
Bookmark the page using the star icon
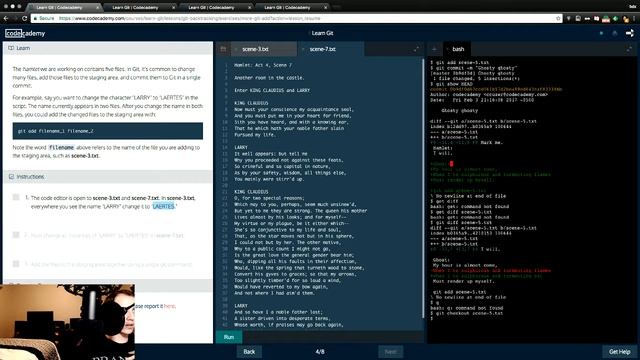click(x=558, y=18)
